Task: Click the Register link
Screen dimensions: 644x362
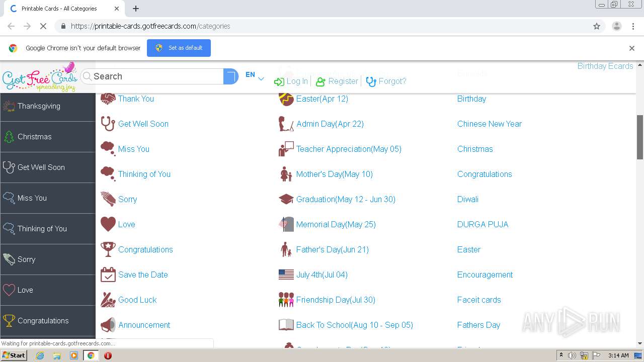Action: point(337,81)
